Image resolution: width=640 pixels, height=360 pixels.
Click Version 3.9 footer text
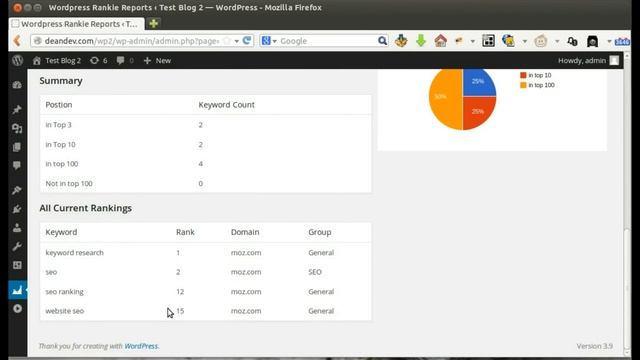(595, 346)
